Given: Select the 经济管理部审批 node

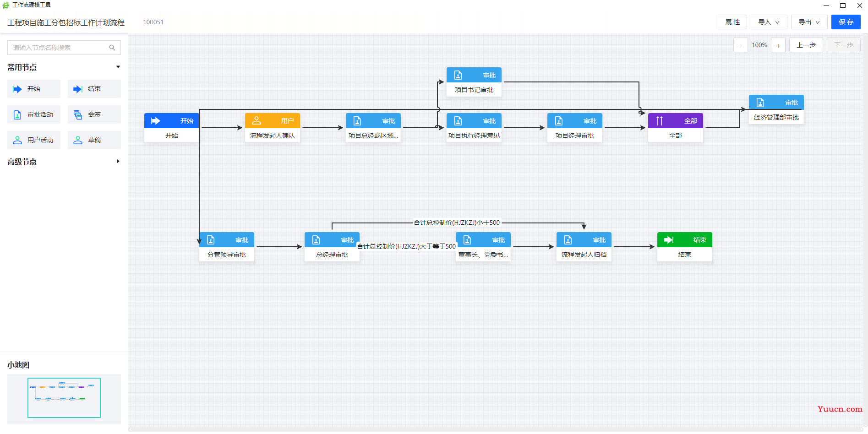Looking at the screenshot, I should click(776, 109).
